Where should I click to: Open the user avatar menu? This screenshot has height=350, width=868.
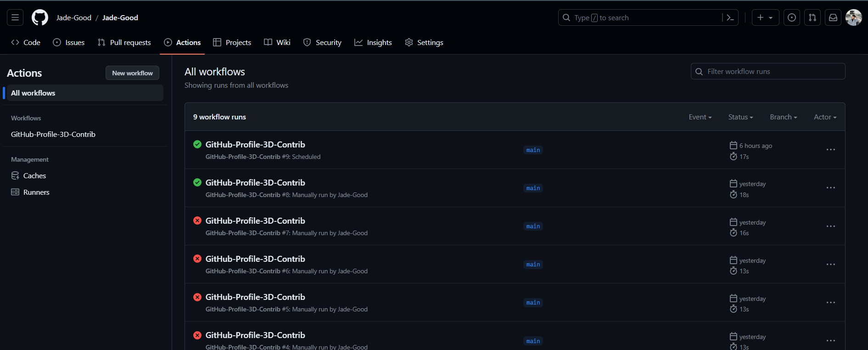854,17
